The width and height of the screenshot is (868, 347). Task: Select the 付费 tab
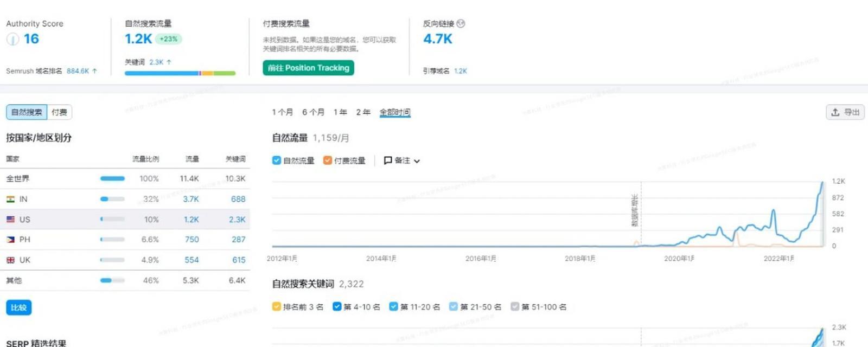pos(60,112)
